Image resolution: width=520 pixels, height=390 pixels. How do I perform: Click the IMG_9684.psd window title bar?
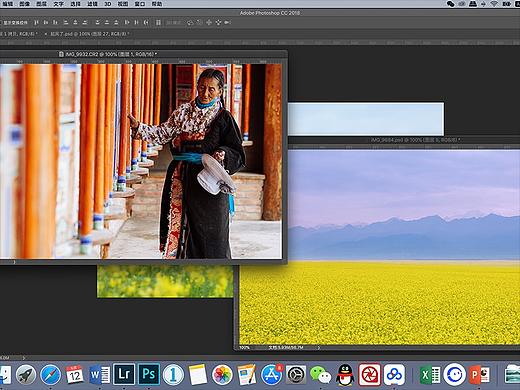point(404,140)
